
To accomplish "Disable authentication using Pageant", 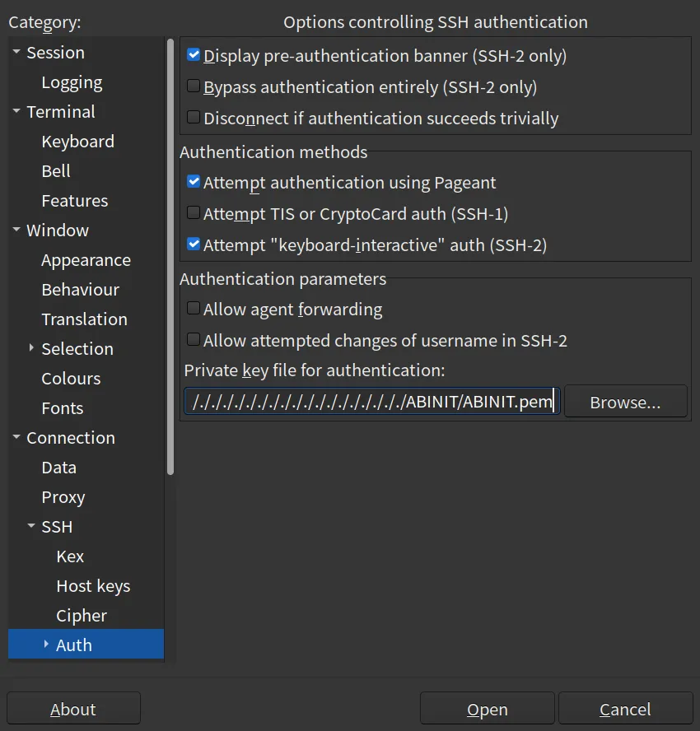I will tap(192, 182).
